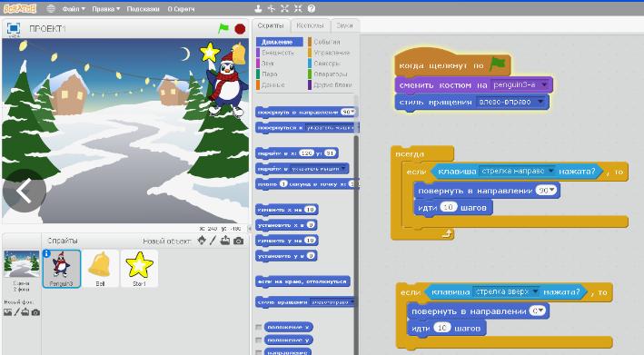Viewport: 644px width, 355px height.
Task: Open block help question mark tool
Action: (312, 8)
